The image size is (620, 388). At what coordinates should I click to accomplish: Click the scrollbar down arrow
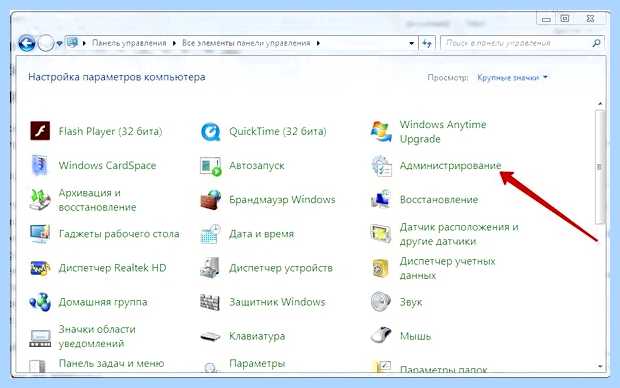(x=600, y=366)
